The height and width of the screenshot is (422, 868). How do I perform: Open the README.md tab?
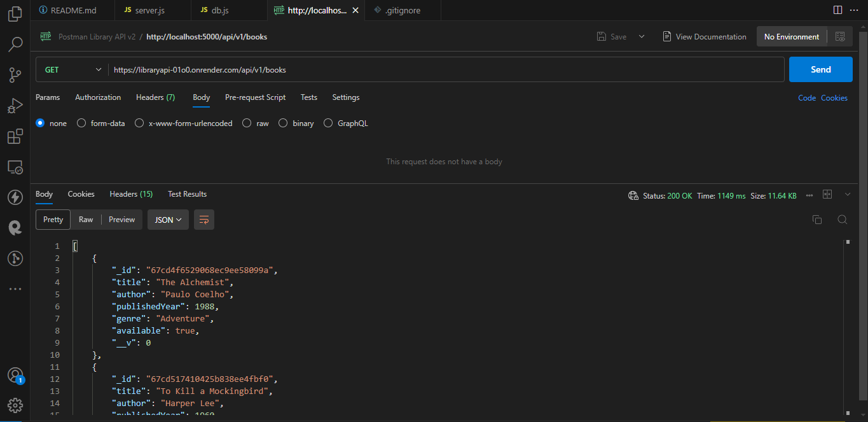72,10
